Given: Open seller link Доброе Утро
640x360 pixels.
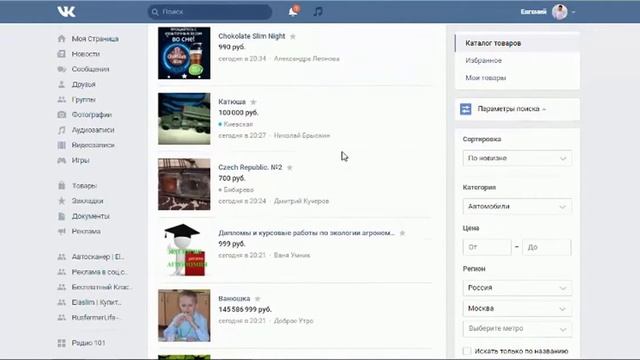Looking at the screenshot, I should point(293,321).
